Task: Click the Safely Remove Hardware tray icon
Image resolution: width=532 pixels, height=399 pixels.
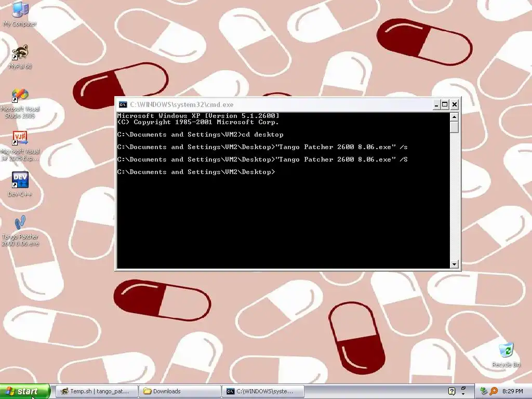Action: click(484, 391)
